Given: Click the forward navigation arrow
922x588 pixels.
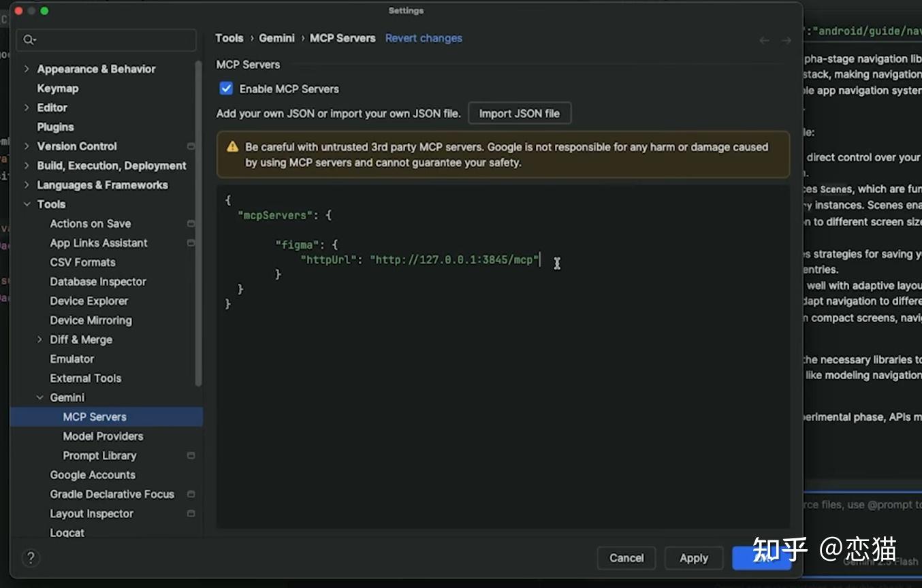Looking at the screenshot, I should (x=786, y=39).
